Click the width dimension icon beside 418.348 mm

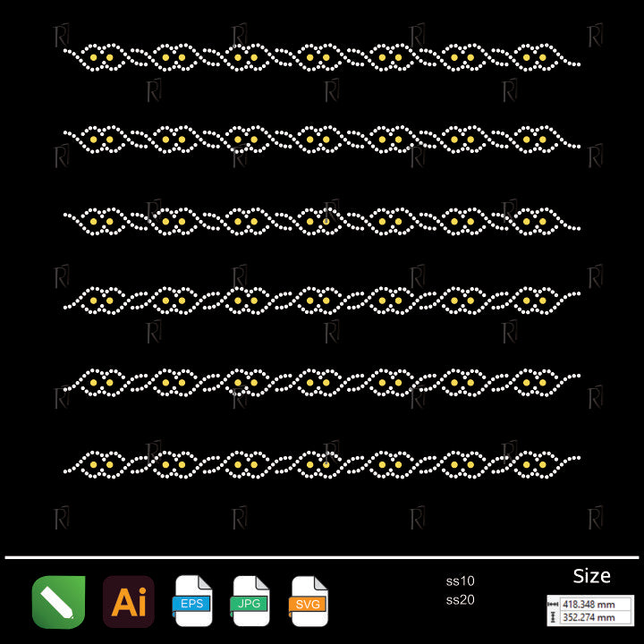click(x=555, y=605)
